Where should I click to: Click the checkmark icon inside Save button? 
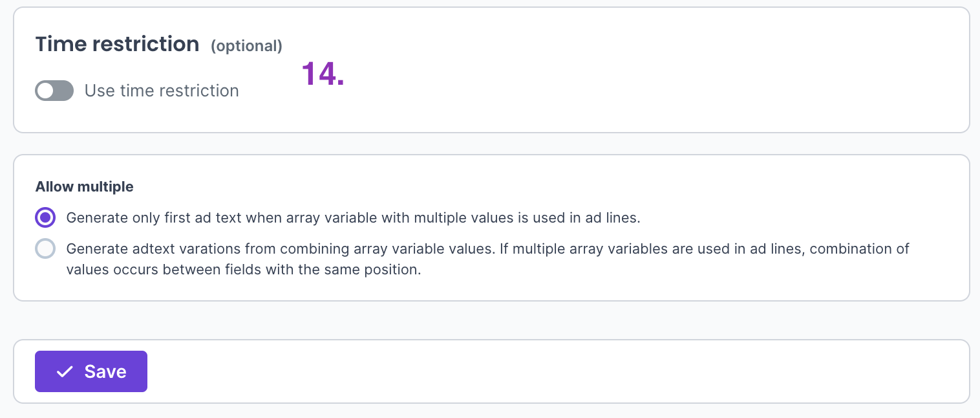tap(64, 371)
